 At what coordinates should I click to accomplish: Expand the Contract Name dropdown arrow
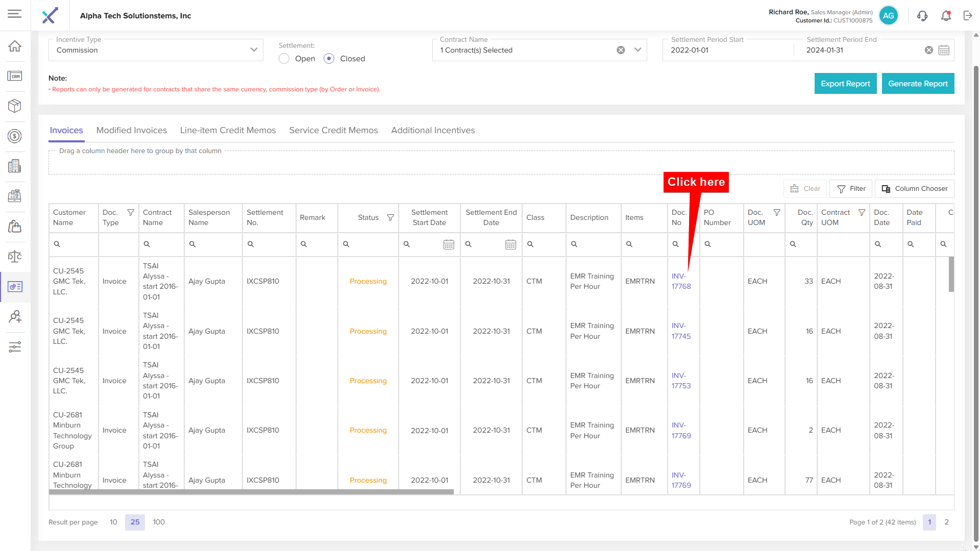pyautogui.click(x=638, y=50)
